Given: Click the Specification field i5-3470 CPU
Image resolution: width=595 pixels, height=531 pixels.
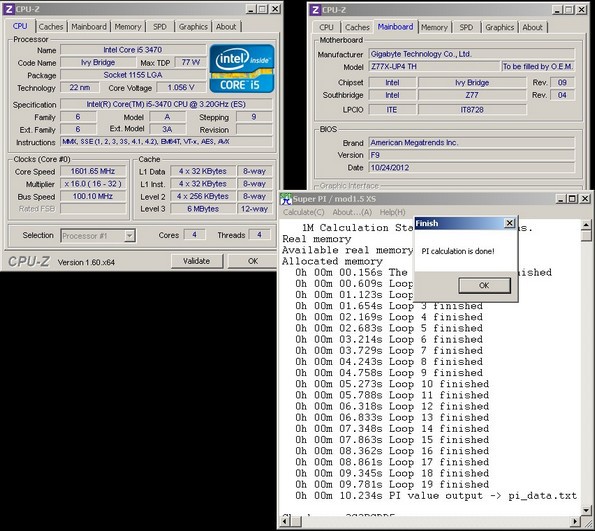Looking at the screenshot, I should pyautogui.click(x=166, y=104).
